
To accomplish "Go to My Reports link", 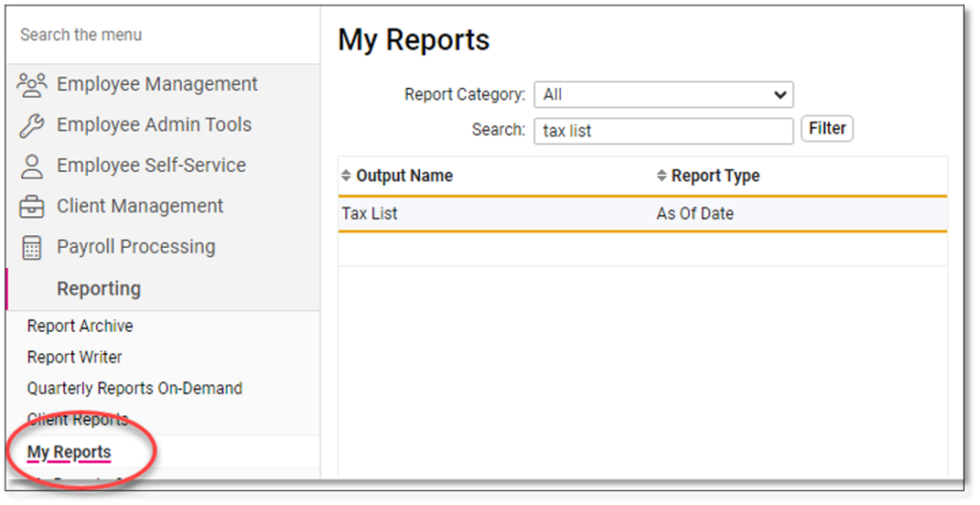I will [x=69, y=452].
